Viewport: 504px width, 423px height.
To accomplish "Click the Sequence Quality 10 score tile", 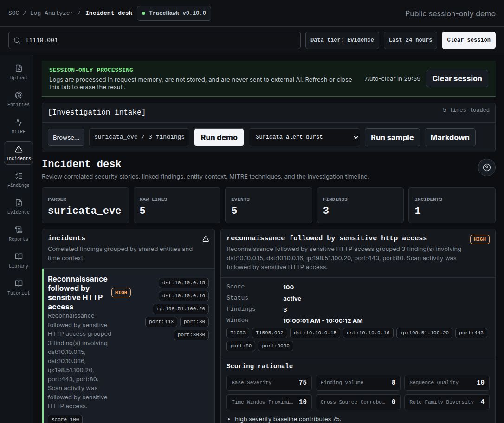I will tap(447, 383).
